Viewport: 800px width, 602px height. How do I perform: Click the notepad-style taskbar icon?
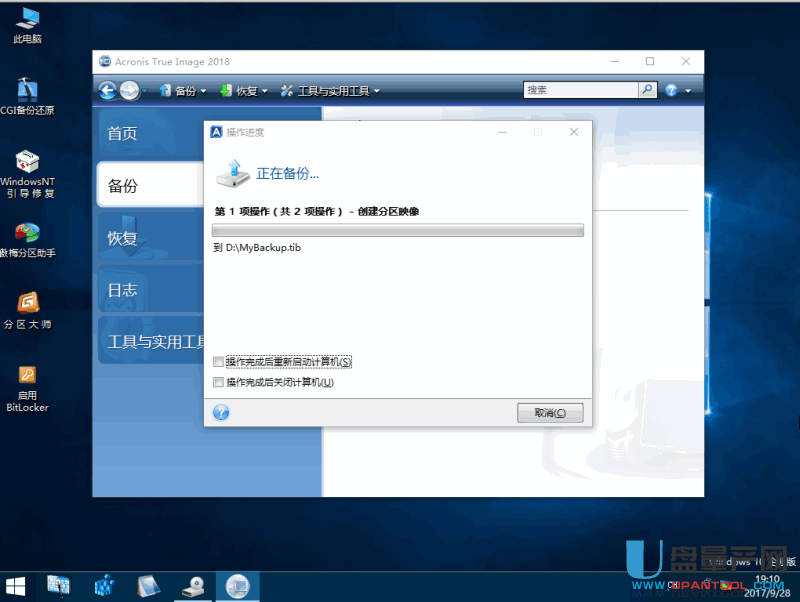(x=148, y=587)
